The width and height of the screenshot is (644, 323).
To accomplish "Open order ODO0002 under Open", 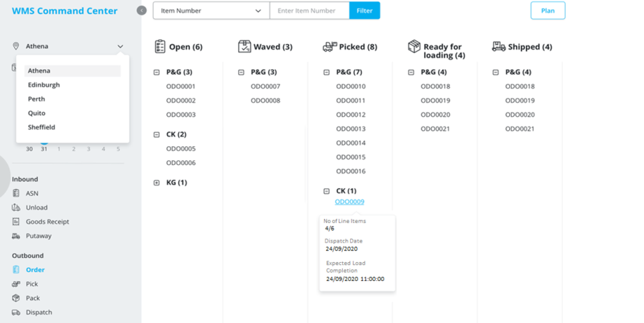I will 180,101.
